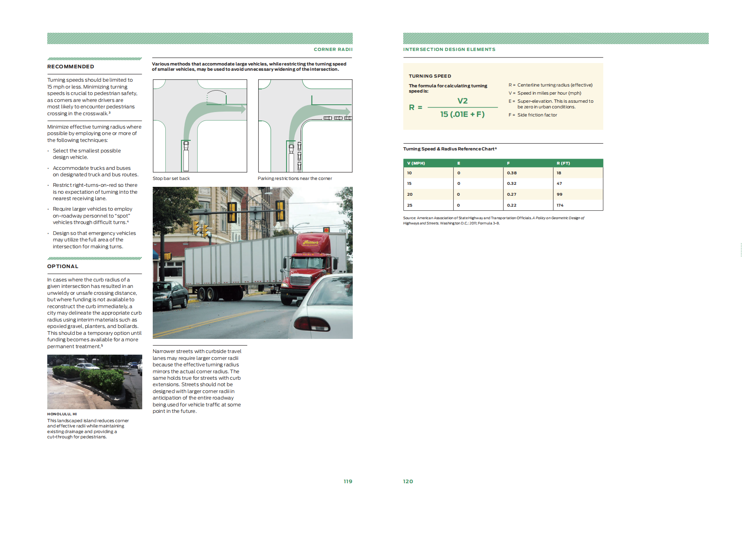The image size is (756, 535).
Task: Click 'Turning Speed & Radius Reference Chart' title
Action: point(449,149)
